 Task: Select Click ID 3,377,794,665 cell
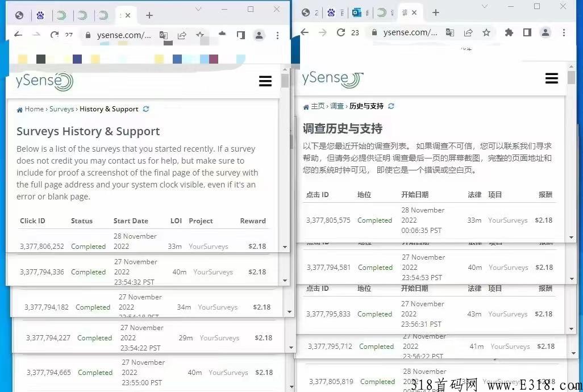(49, 372)
